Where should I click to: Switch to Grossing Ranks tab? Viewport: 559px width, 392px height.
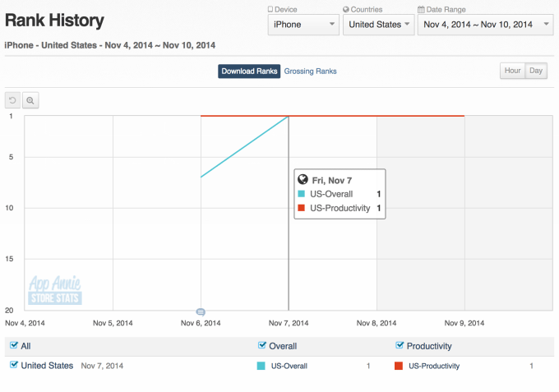click(310, 71)
